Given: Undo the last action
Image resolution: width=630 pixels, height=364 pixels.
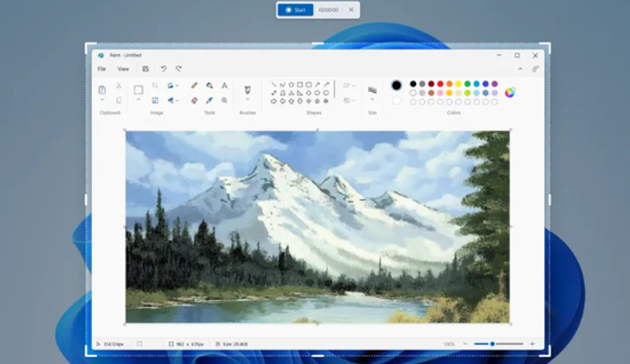Looking at the screenshot, I should coord(163,69).
